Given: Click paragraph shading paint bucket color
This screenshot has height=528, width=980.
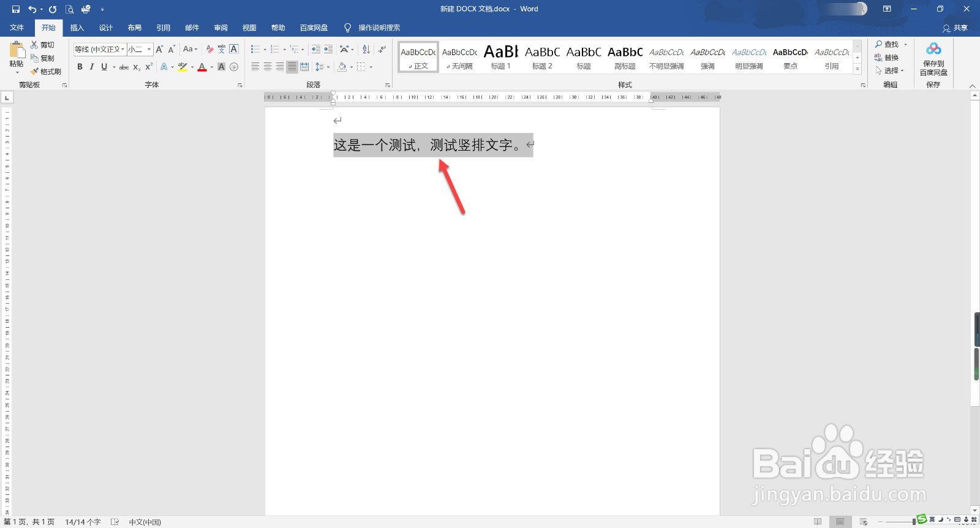Looking at the screenshot, I should click(x=342, y=67).
